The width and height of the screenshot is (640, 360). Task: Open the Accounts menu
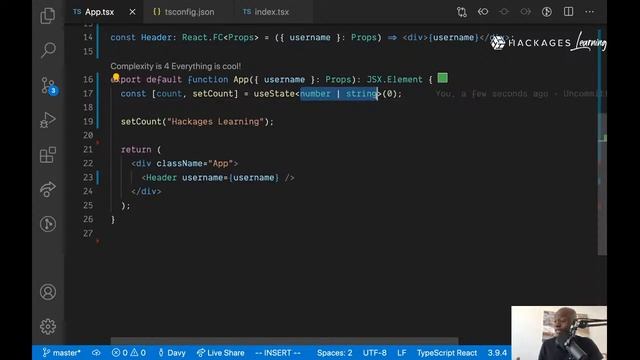pos(48,292)
